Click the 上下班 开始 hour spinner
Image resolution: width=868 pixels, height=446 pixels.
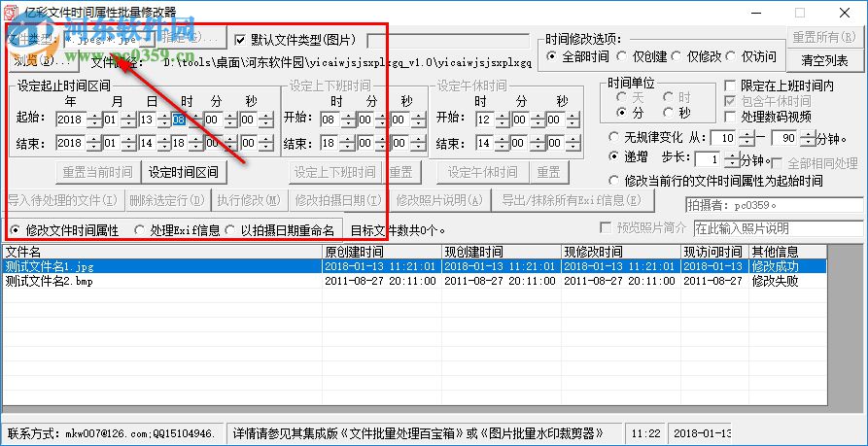[347, 120]
